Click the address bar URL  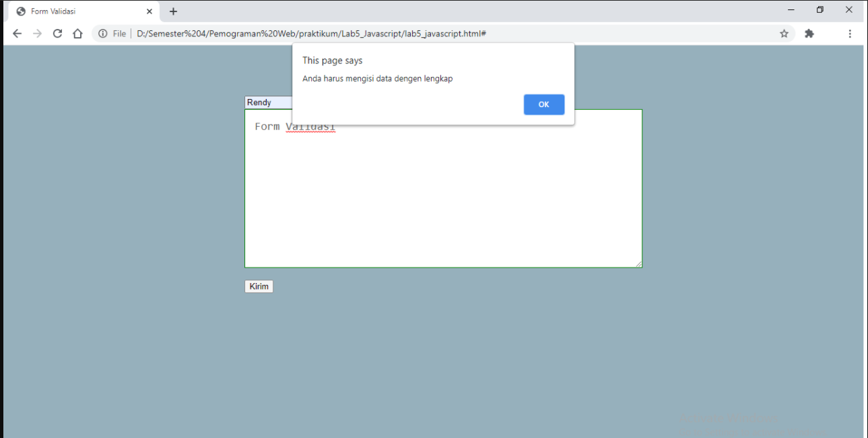pos(311,34)
